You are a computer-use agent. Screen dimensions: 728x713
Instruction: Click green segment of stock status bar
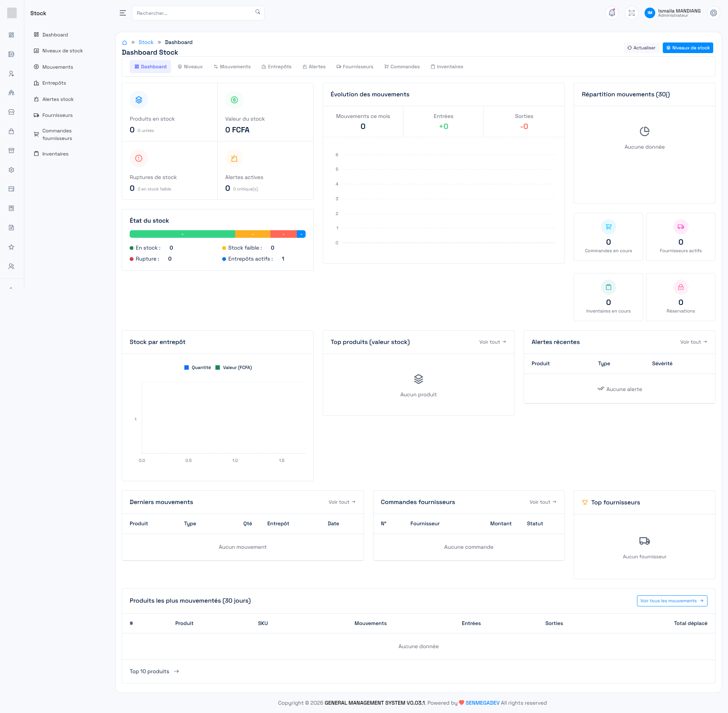click(x=182, y=234)
